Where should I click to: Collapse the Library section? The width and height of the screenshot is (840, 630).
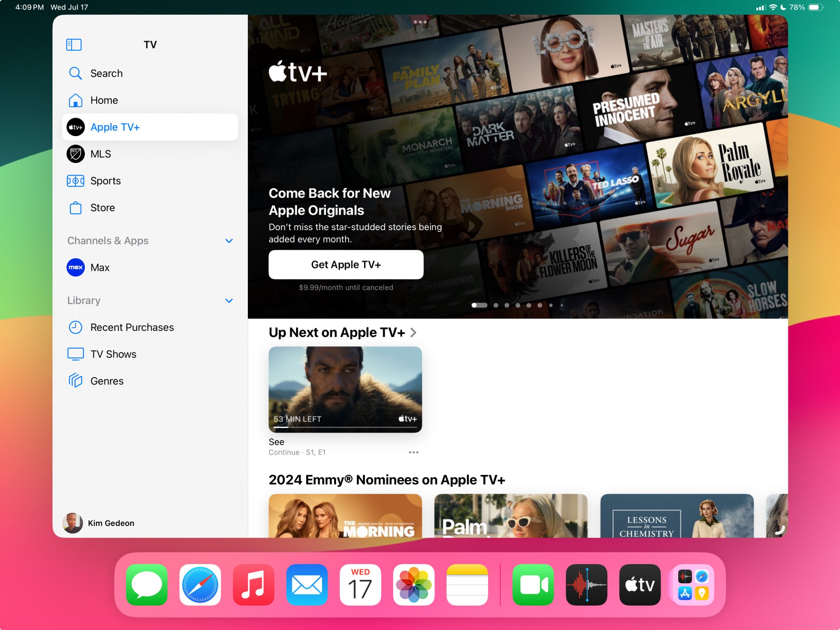pos(229,300)
